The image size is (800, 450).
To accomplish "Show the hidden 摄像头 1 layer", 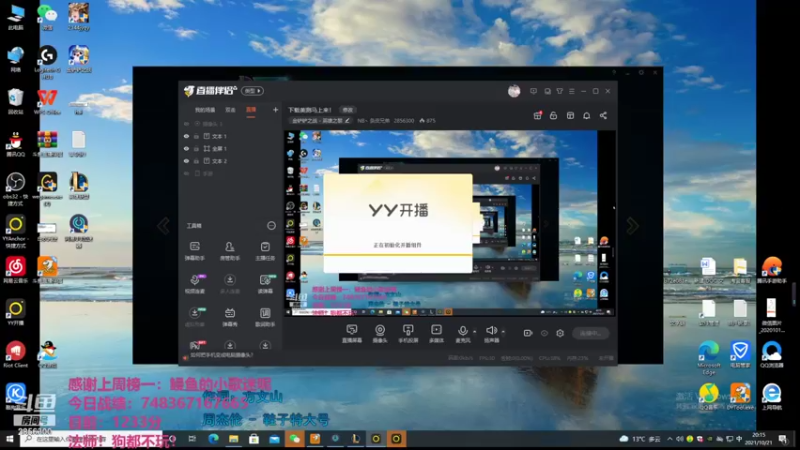I will pyautogui.click(x=186, y=124).
